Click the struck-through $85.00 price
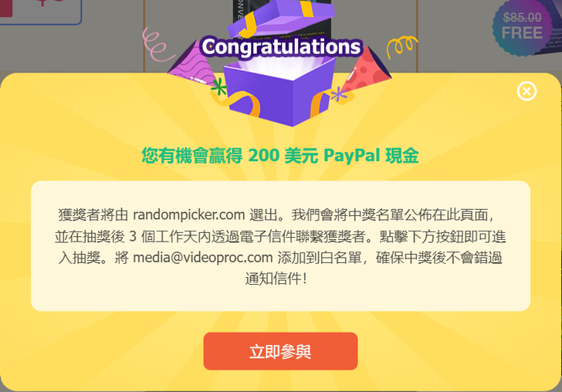This screenshot has height=392, width=562. point(522,17)
